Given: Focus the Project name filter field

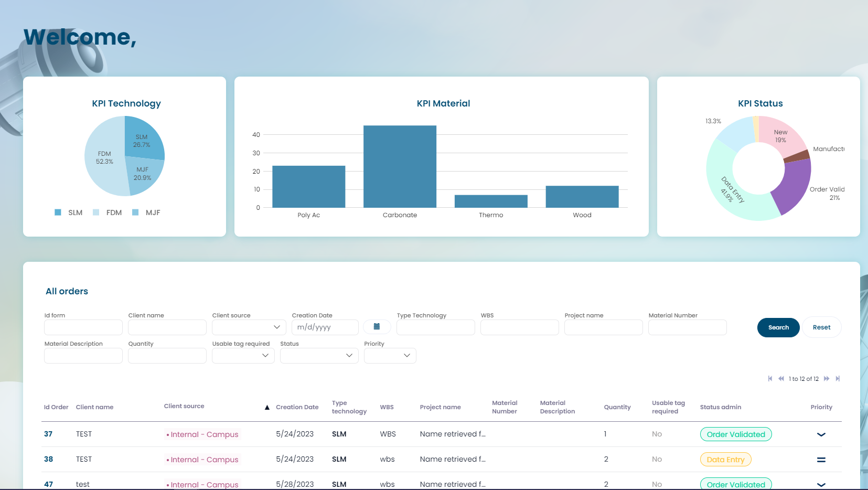Looking at the screenshot, I should coord(603,327).
